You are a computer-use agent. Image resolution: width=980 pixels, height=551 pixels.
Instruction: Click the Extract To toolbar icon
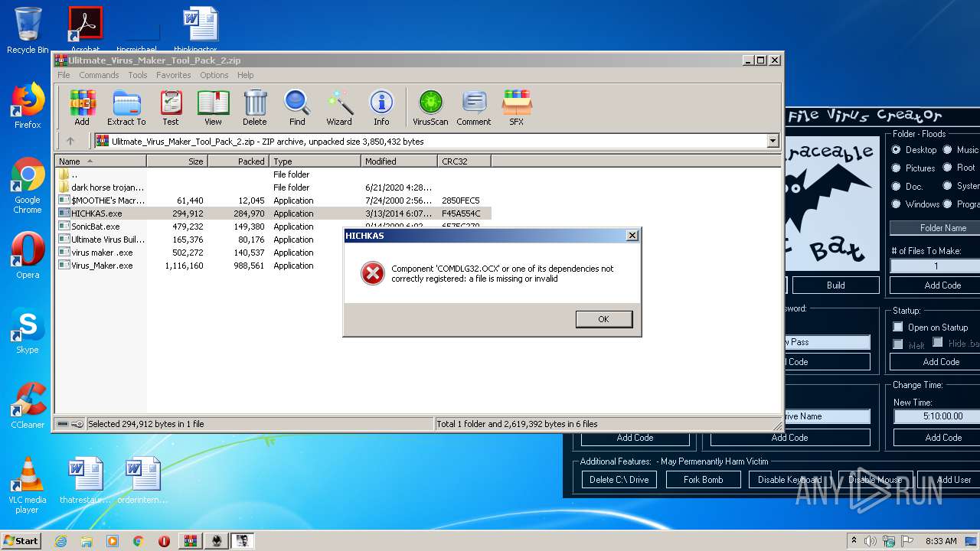pyautogui.click(x=126, y=108)
